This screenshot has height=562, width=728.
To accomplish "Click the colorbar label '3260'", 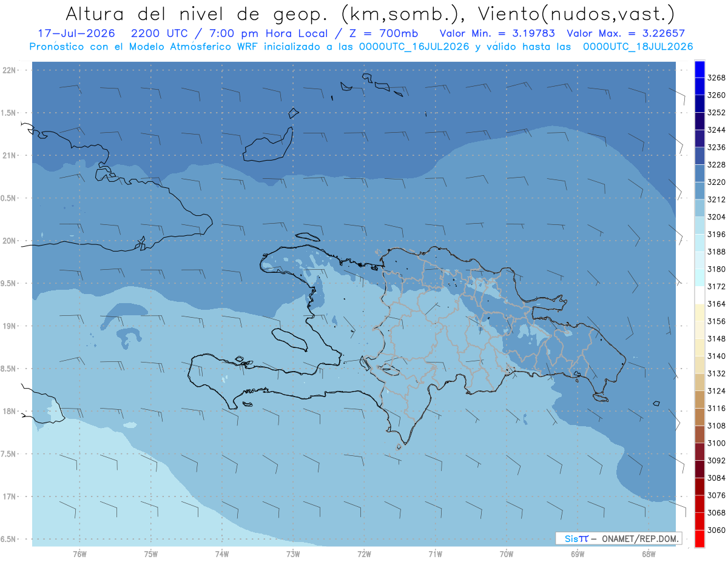I will pos(716,95).
